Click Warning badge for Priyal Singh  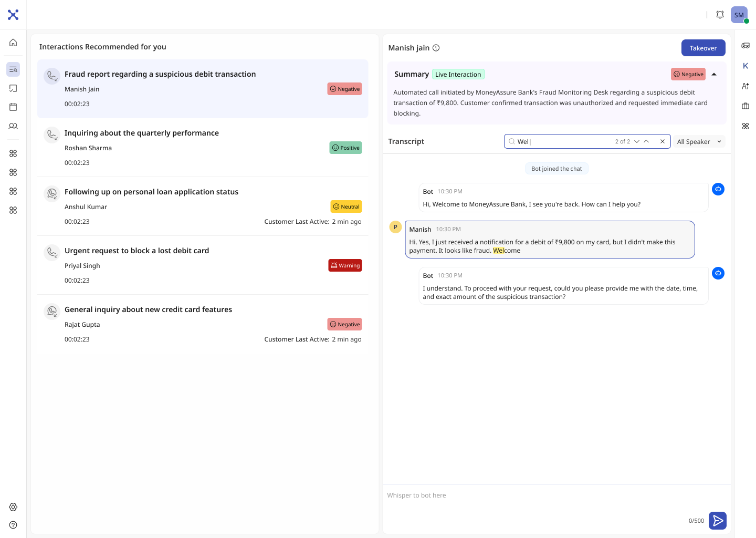click(345, 265)
